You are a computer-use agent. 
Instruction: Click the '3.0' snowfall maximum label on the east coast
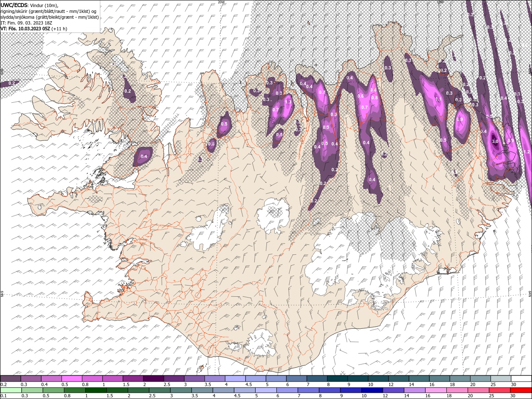point(495,141)
